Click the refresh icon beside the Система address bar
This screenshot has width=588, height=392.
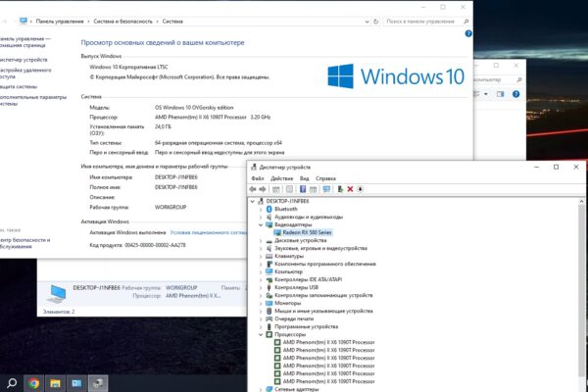point(375,22)
